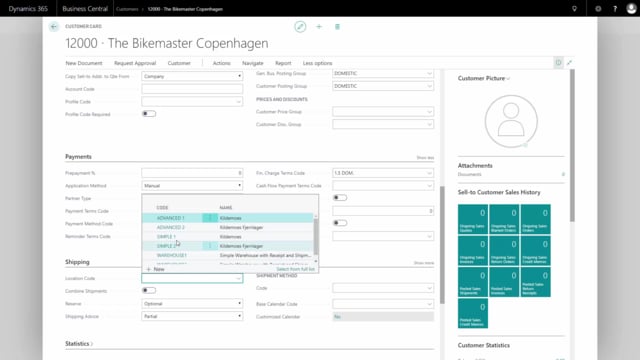640x360 pixels.
Task: Open the Posted Sales Return Receipts tile
Action: [536, 282]
